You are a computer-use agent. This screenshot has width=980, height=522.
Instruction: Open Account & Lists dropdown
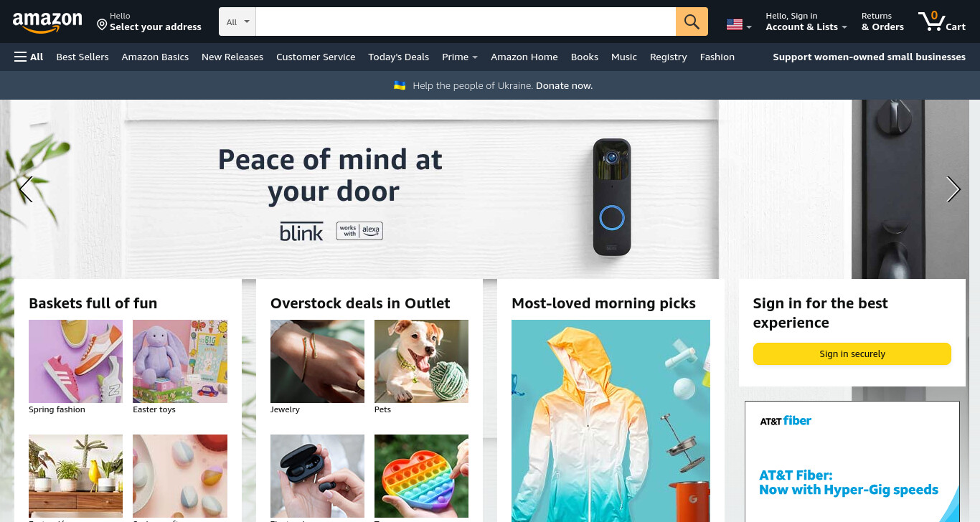(806, 22)
